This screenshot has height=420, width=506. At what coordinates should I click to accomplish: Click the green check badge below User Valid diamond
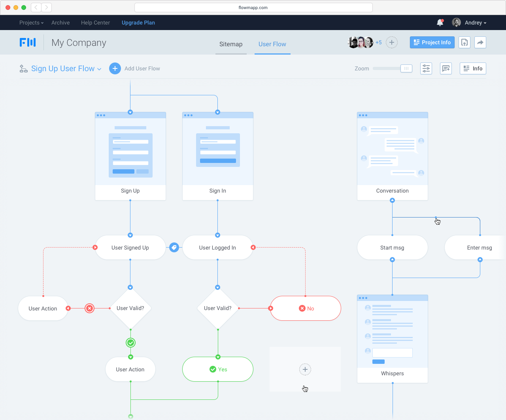130,342
